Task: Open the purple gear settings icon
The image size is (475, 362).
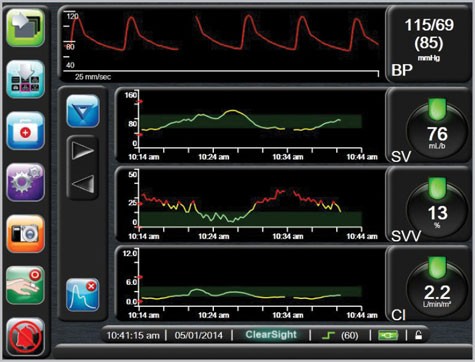Action: (25, 182)
